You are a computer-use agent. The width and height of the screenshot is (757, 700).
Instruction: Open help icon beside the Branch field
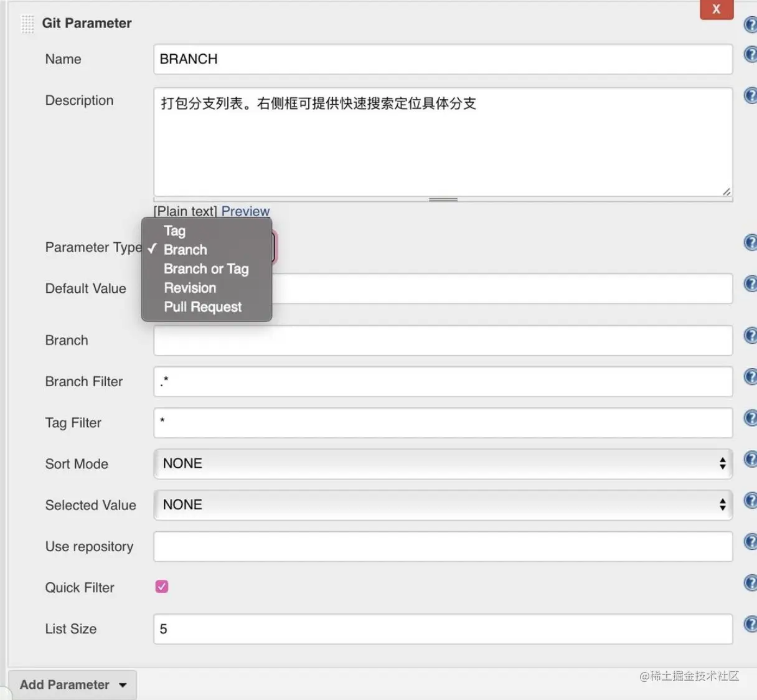coord(751,336)
